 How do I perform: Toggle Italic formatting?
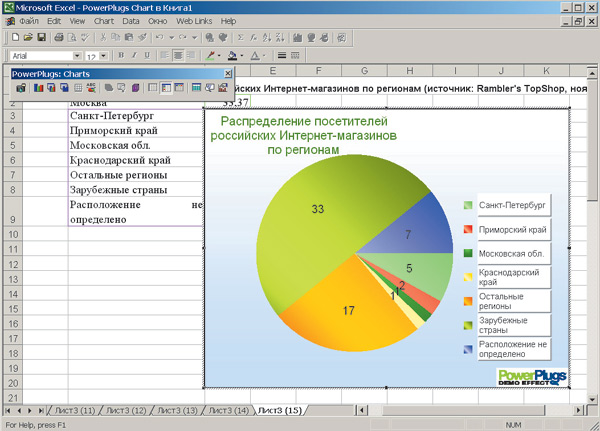133,55
